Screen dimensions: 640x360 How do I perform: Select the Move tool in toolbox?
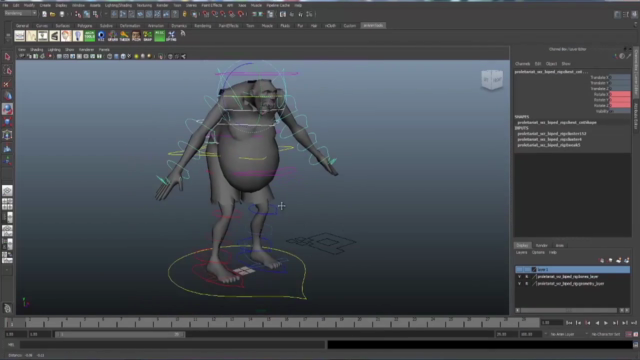pos(7,96)
